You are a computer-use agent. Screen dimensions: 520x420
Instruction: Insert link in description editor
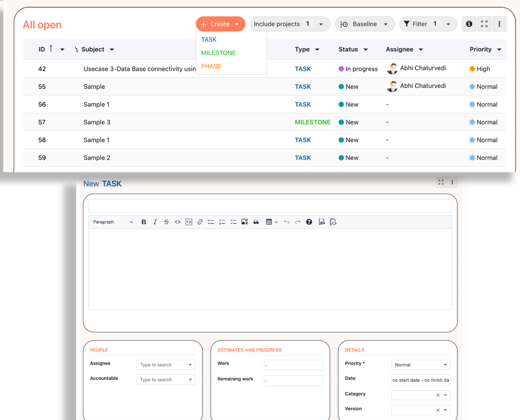[x=200, y=222]
